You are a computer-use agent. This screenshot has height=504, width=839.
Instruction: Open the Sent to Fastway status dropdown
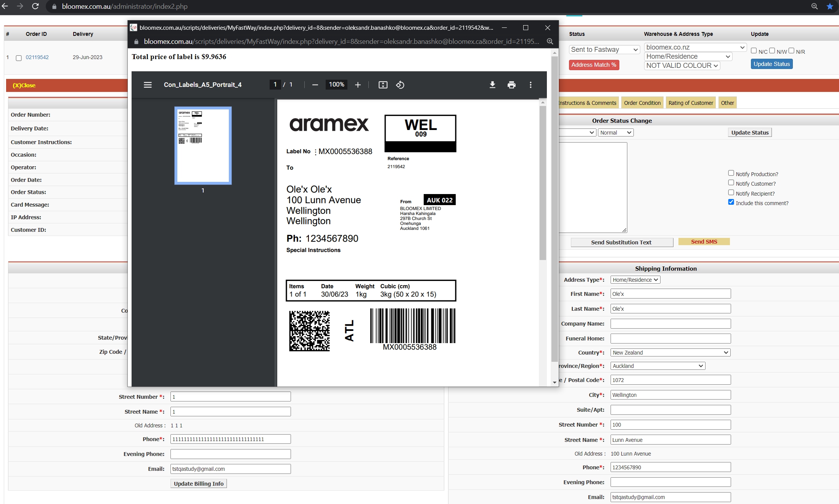(x=604, y=50)
